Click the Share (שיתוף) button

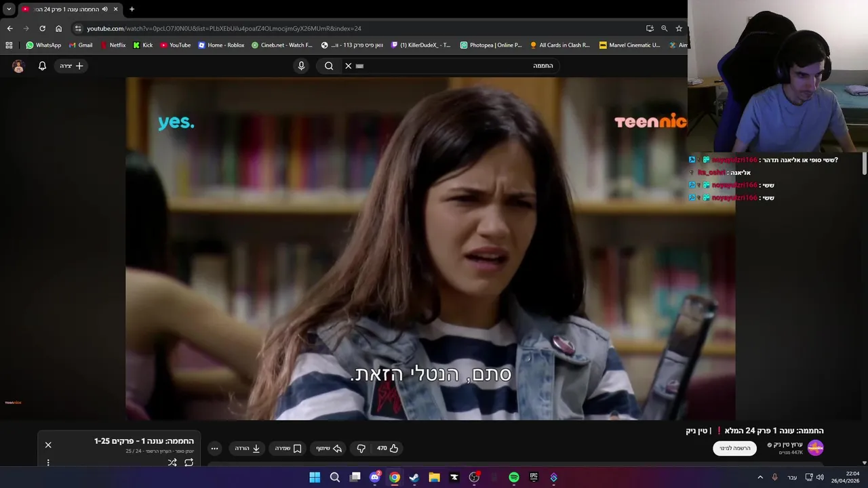pos(329,448)
